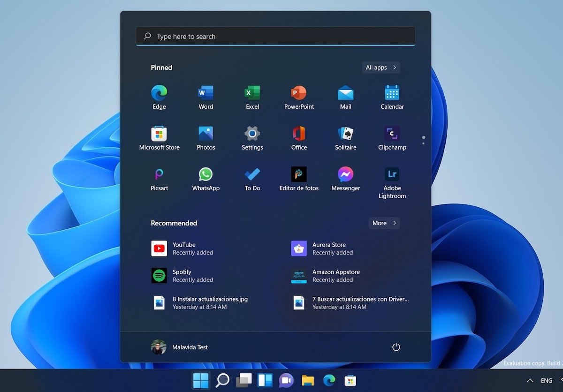Image resolution: width=563 pixels, height=392 pixels.
Task: Open the pinned Edge app
Action: (x=159, y=97)
